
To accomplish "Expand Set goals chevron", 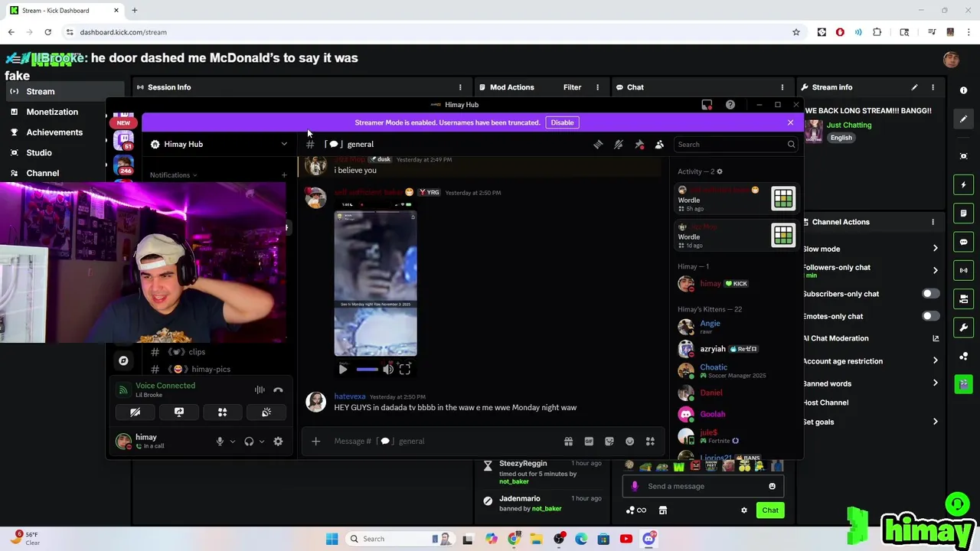I will click(935, 422).
